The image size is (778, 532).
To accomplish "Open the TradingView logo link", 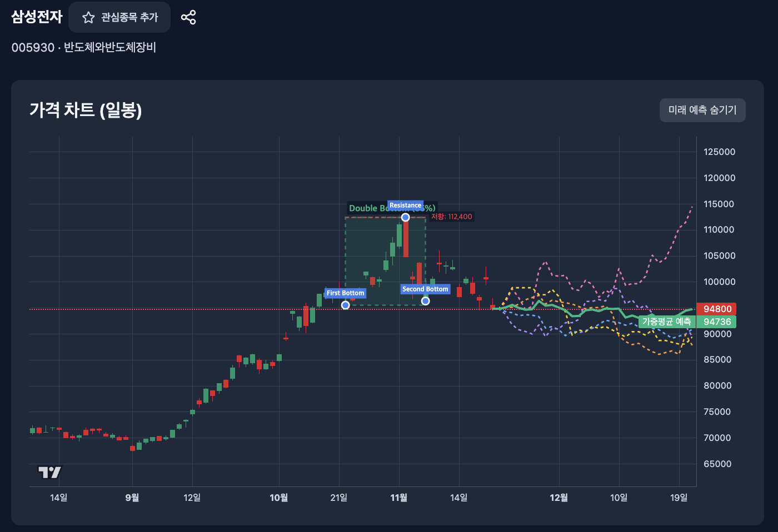I will (x=49, y=472).
